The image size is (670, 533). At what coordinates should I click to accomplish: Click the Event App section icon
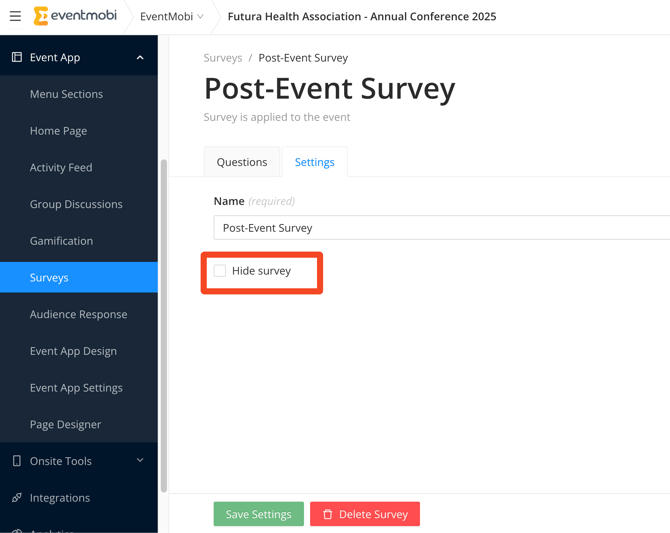[x=16, y=57]
